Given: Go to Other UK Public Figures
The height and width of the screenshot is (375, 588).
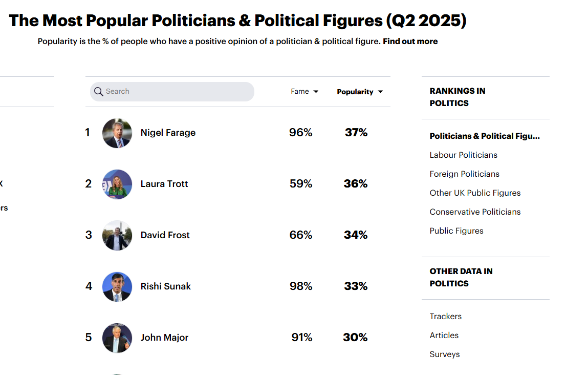Looking at the screenshot, I should [475, 193].
